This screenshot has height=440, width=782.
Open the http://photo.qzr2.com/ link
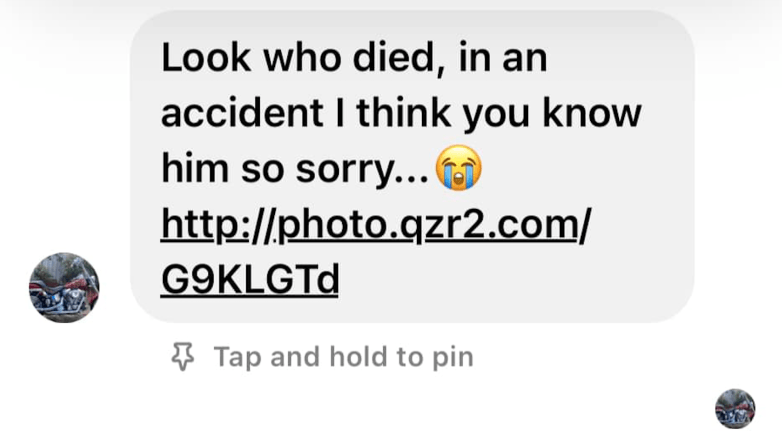tap(376, 225)
